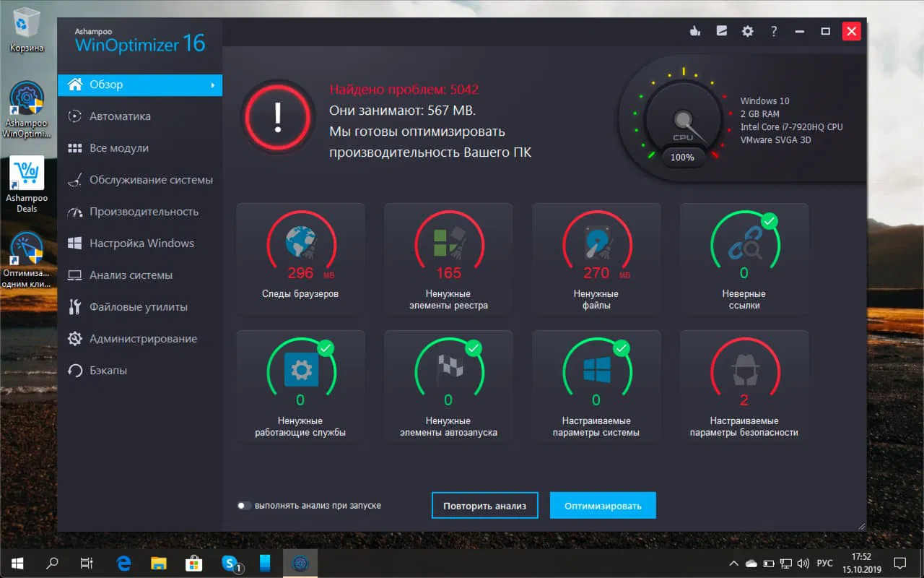Expand hidden icons in the system tray
The image size is (924, 578).
[733, 563]
